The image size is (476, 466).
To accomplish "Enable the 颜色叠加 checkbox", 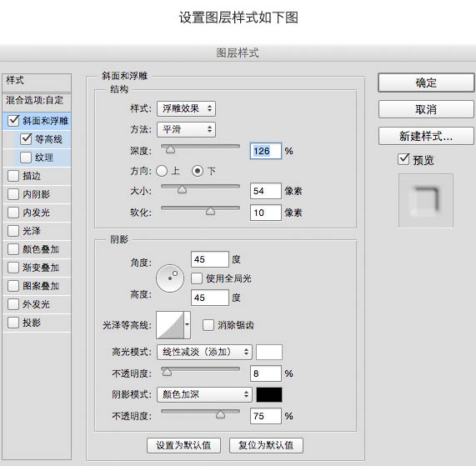I will point(13,249).
